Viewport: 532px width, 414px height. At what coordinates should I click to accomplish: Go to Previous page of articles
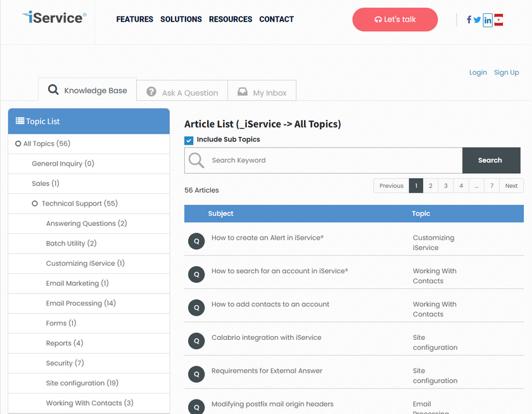pos(391,186)
